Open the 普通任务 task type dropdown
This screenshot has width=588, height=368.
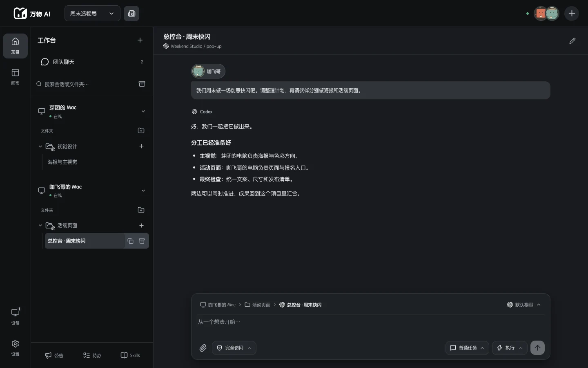[467, 348]
